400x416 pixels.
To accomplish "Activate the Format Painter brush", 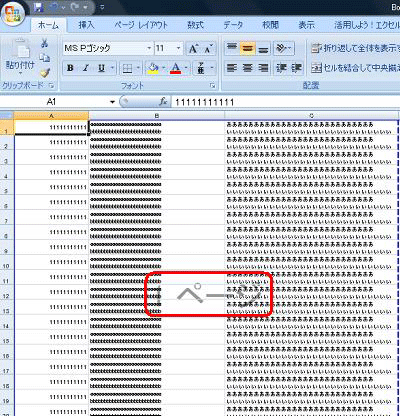I will pyautogui.click(x=44, y=73).
